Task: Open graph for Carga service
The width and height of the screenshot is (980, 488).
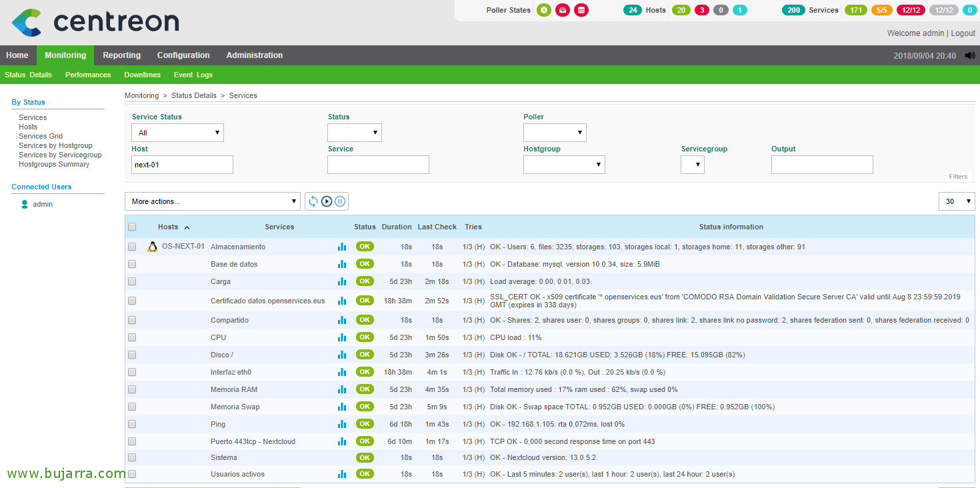Action: [342, 281]
